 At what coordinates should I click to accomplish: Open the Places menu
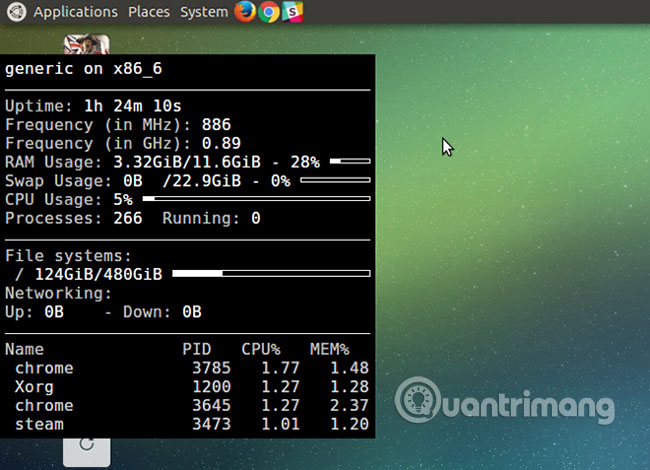point(149,12)
